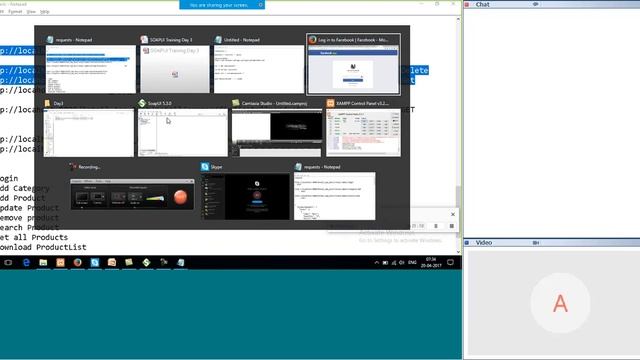Screen dimensions: 640x360
Task: Switch to the SoapUI 5.3.0 window thumbnail
Action: [183, 133]
